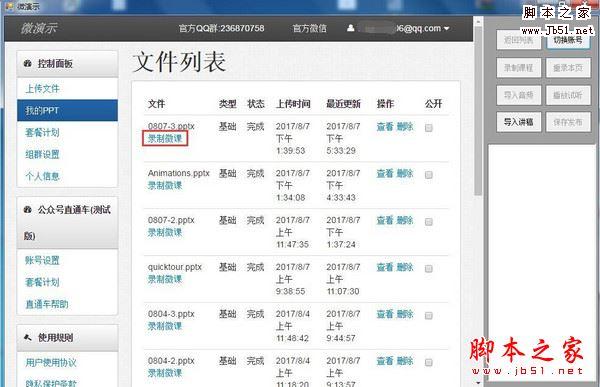Click 删除 for 0807-3.pptx
This screenshot has width=600, height=387.
pos(405,127)
